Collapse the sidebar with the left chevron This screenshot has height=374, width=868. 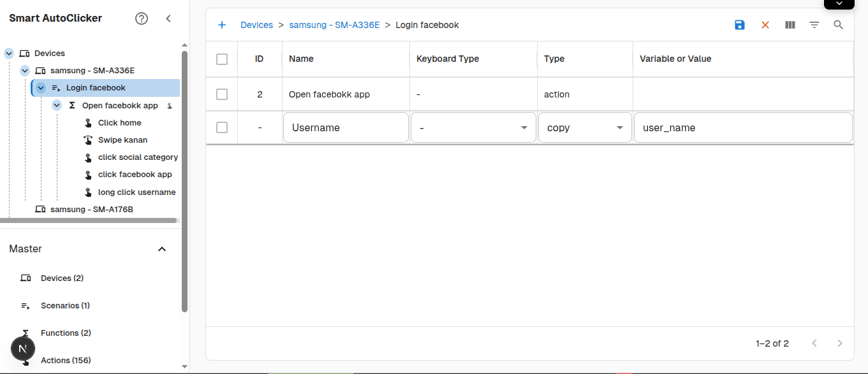168,18
